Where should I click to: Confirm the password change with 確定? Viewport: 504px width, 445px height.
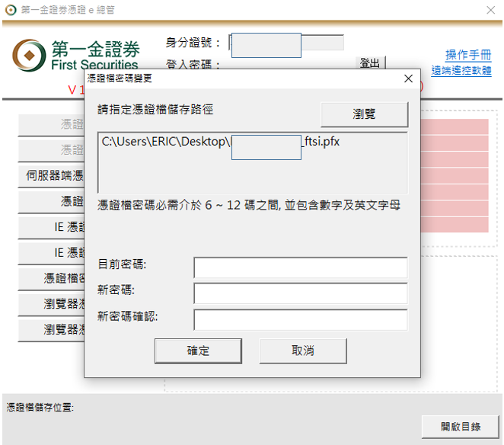coord(198,351)
